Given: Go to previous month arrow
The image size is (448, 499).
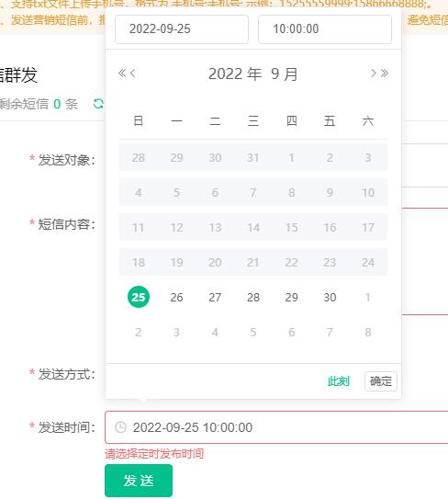Looking at the screenshot, I should [133, 74].
